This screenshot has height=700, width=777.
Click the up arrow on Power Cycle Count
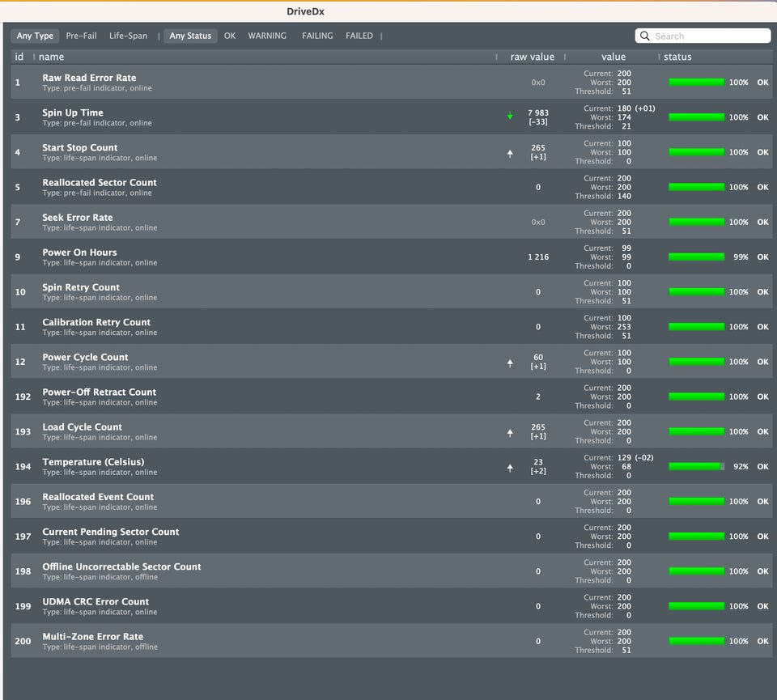click(510, 363)
